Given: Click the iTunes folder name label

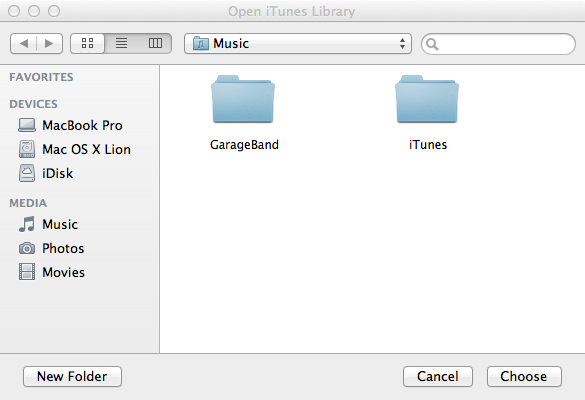Looking at the screenshot, I should [428, 144].
